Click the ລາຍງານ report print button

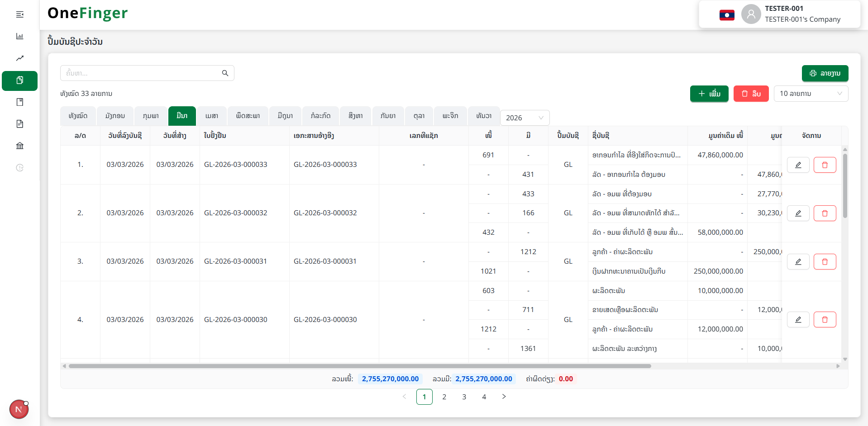click(825, 73)
